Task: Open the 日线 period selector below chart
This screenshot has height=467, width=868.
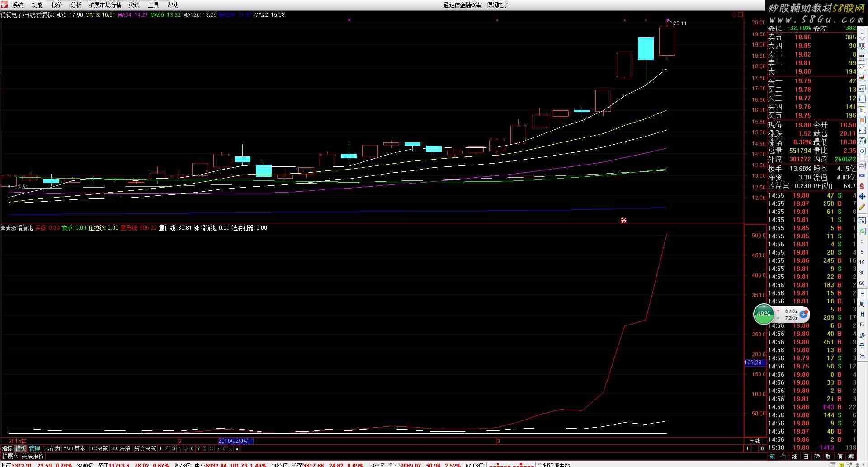Action: pyautogui.click(x=755, y=441)
